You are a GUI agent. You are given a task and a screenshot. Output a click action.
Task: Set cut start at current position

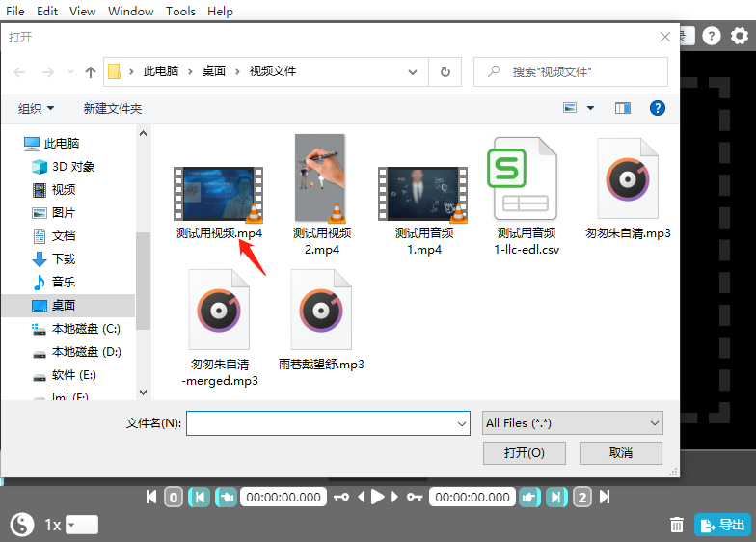[x=226, y=498]
